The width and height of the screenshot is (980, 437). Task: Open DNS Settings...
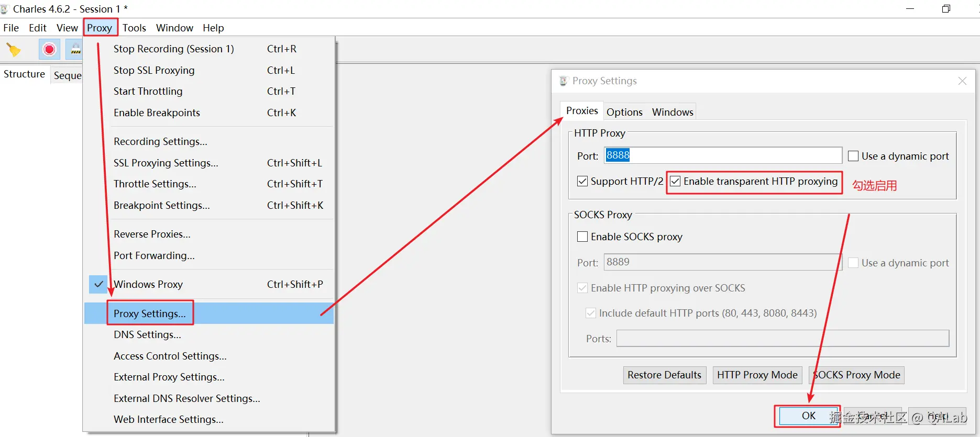(x=209, y=334)
